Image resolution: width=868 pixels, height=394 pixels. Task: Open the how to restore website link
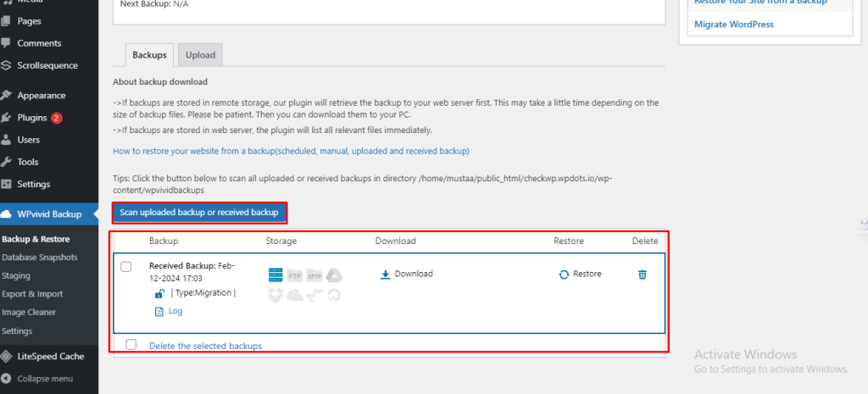pos(291,151)
